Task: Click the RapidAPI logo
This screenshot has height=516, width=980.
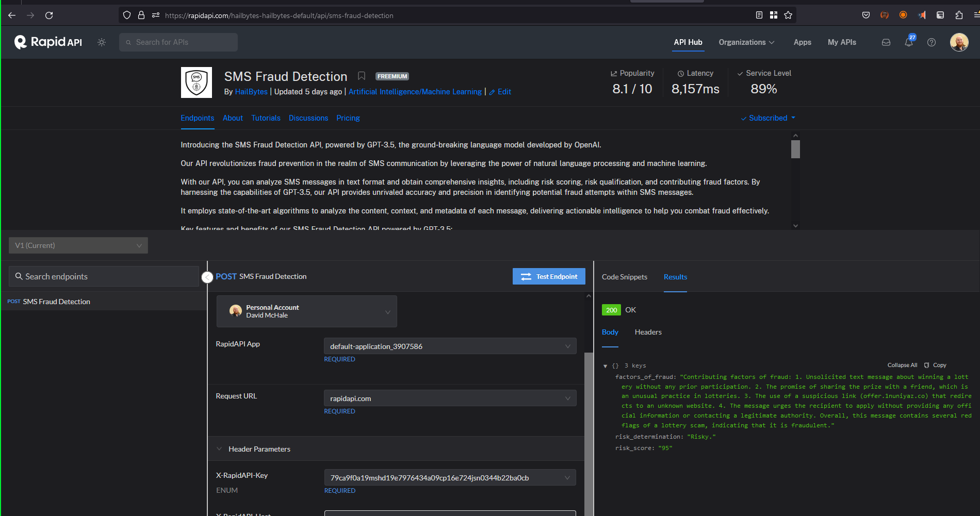Action: [x=48, y=42]
